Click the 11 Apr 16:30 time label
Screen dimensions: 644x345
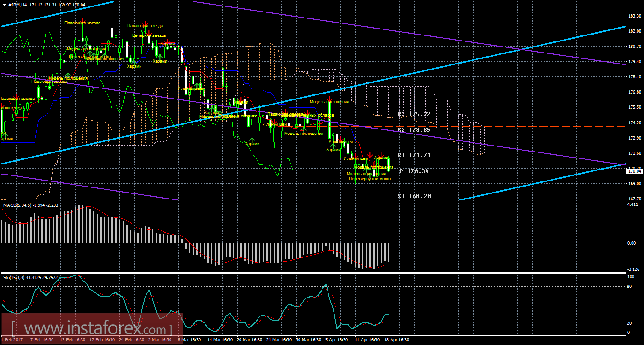[367, 340]
